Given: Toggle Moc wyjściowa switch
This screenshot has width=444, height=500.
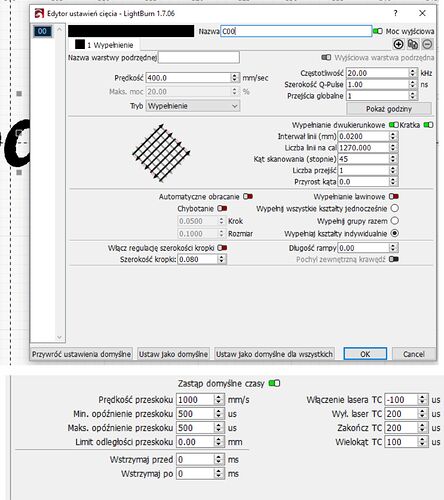Looking at the screenshot, I should tap(377, 31).
